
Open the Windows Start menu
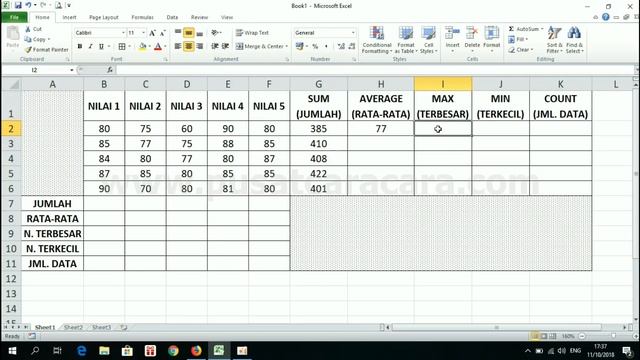click(12, 351)
